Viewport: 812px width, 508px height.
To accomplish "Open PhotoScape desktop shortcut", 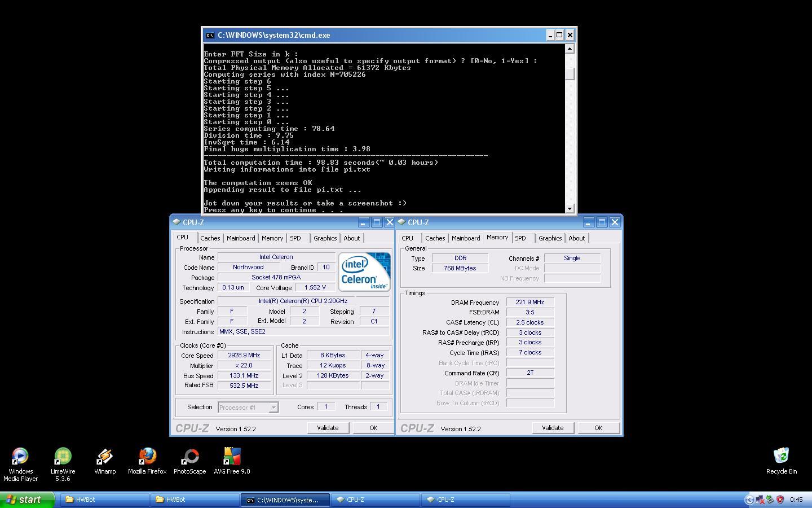I will [x=189, y=461].
